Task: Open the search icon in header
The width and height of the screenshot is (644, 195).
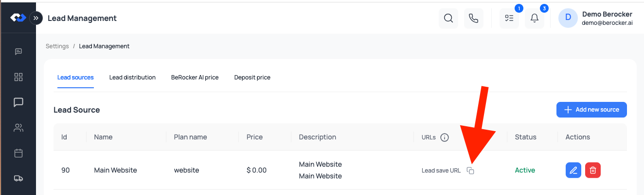Action: (x=448, y=19)
